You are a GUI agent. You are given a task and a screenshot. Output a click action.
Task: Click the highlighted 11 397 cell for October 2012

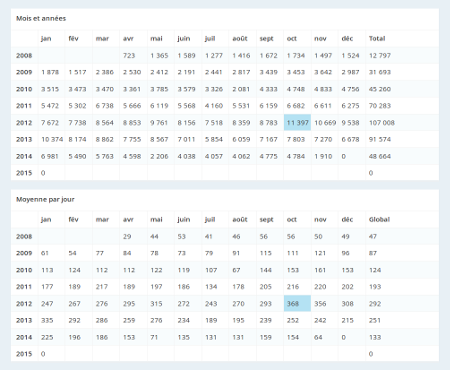(x=297, y=123)
